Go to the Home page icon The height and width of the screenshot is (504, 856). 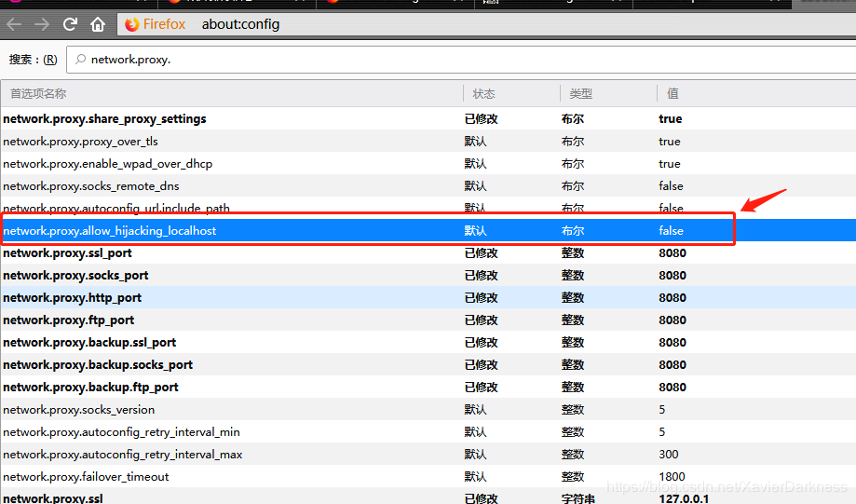[98, 24]
